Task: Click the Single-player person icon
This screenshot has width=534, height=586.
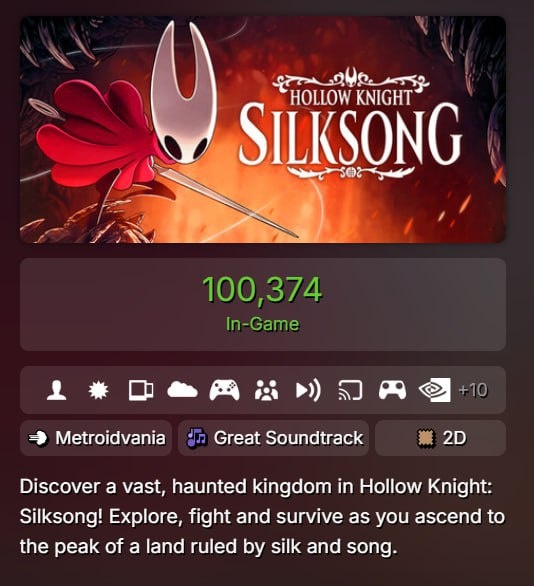Action: pos(56,390)
